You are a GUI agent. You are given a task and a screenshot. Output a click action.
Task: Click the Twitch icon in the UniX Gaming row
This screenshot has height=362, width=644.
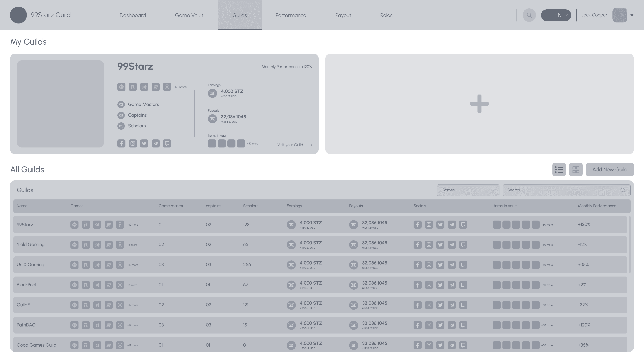click(463, 265)
